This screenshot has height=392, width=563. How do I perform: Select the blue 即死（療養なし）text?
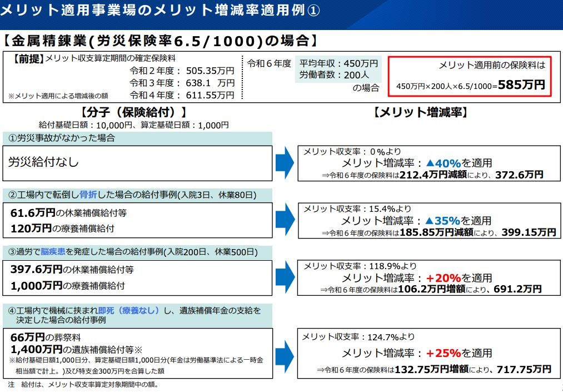click(129, 310)
